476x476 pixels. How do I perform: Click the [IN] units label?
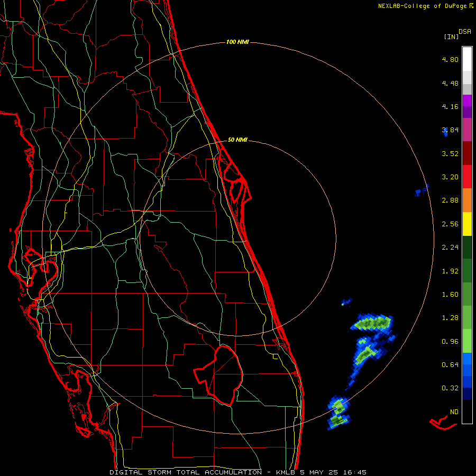(x=451, y=36)
